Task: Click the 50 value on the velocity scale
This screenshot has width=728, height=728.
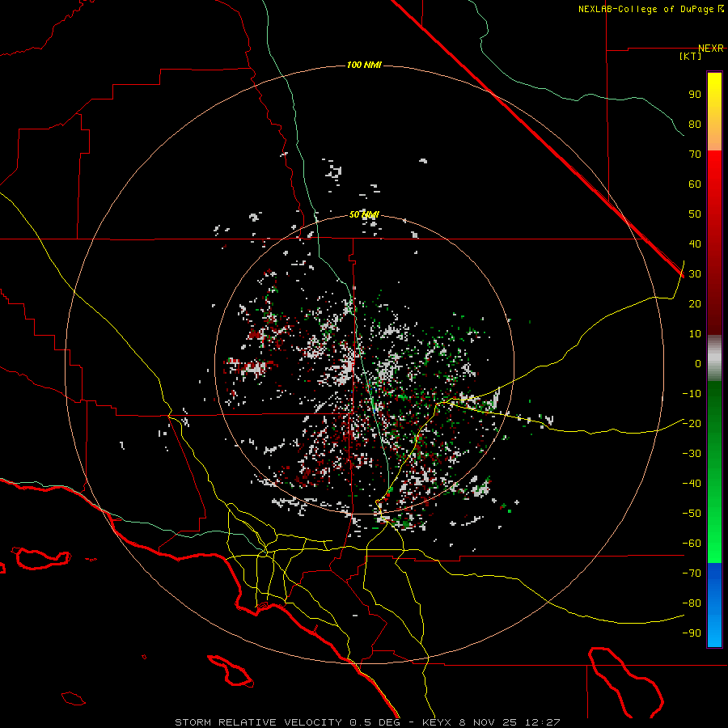Action: pyautogui.click(x=695, y=214)
